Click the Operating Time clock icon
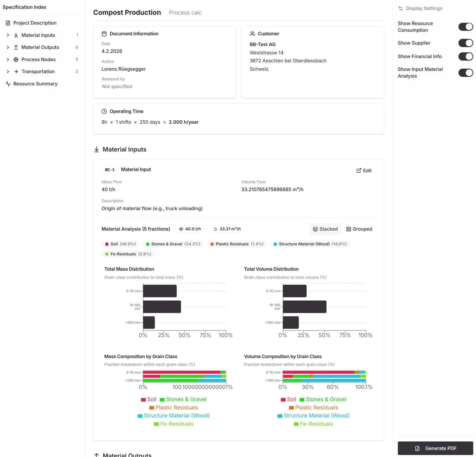 point(104,111)
